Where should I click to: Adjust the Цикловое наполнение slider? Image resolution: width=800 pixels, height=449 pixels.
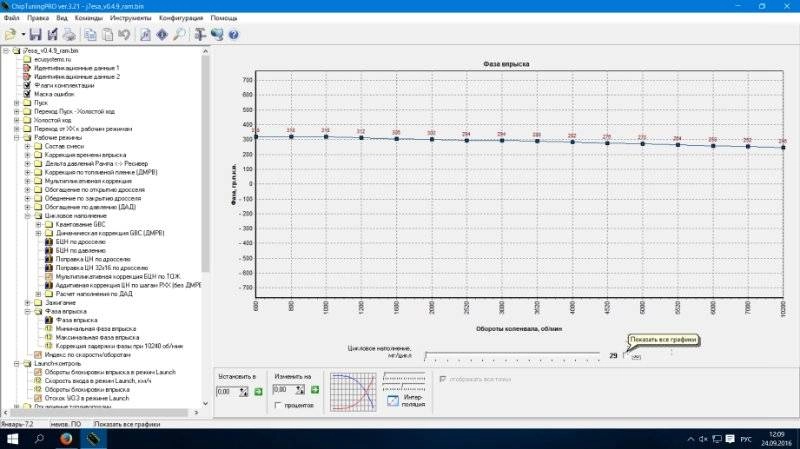512,356
